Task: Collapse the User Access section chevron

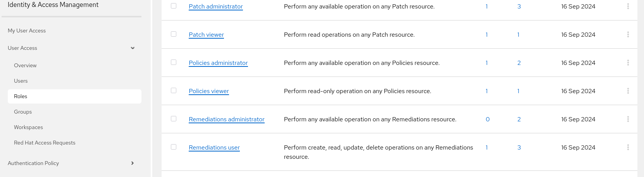Action: click(133, 48)
